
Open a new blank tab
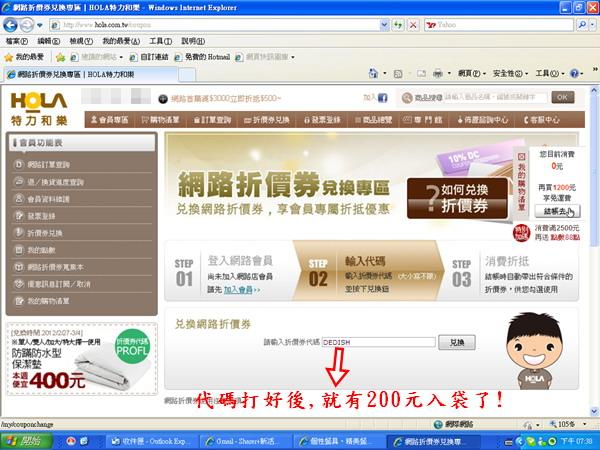point(187,75)
